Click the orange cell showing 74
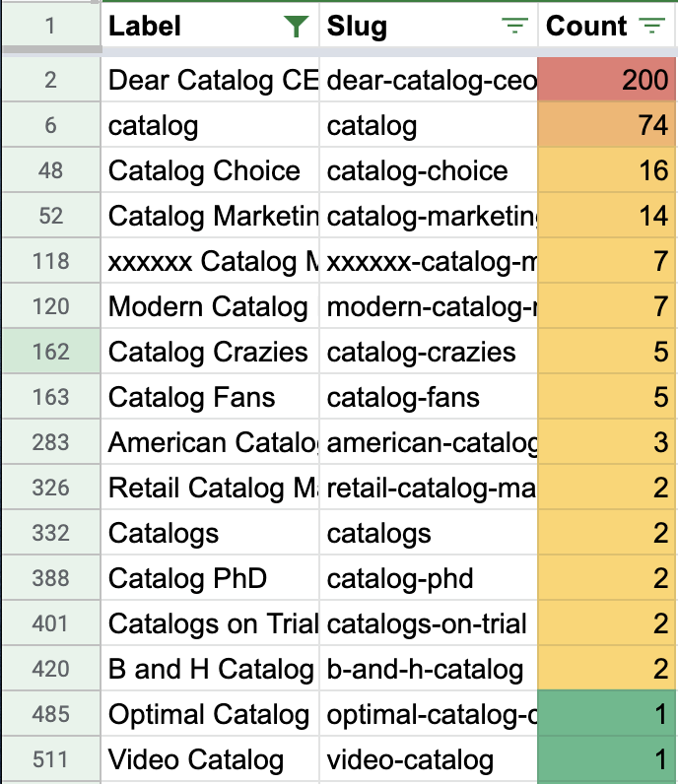 (607, 125)
